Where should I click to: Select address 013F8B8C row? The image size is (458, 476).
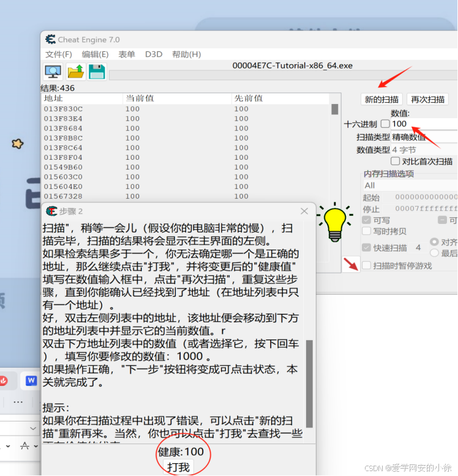point(186,138)
